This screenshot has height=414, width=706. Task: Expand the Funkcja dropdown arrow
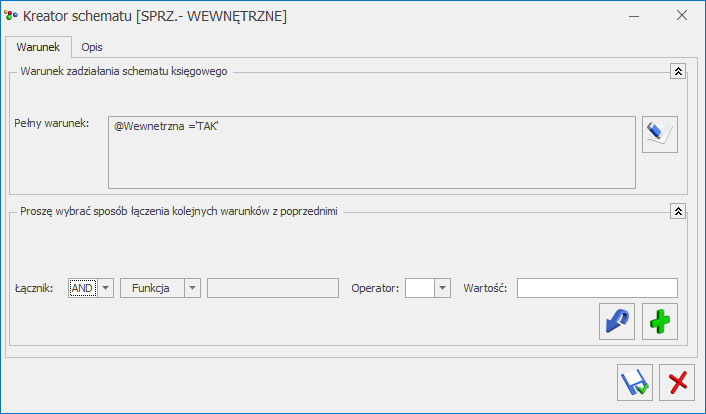click(192, 288)
